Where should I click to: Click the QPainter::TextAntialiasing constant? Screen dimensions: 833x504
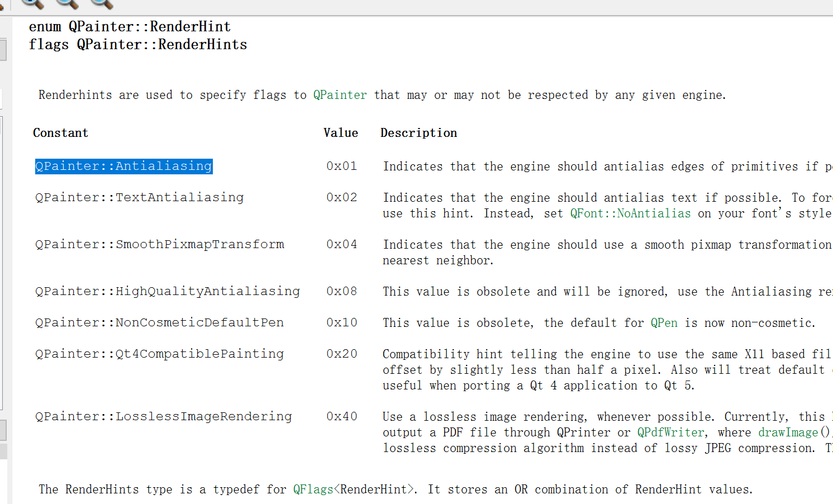140,197
